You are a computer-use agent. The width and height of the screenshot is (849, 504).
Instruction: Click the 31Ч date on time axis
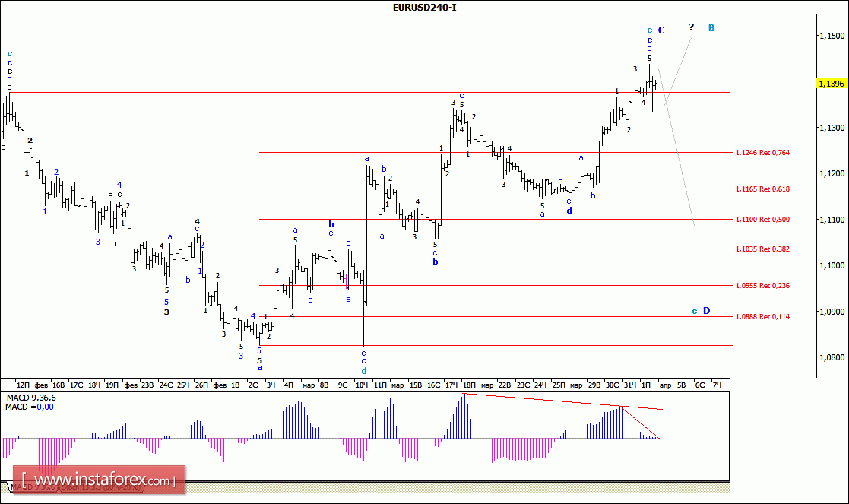click(629, 385)
